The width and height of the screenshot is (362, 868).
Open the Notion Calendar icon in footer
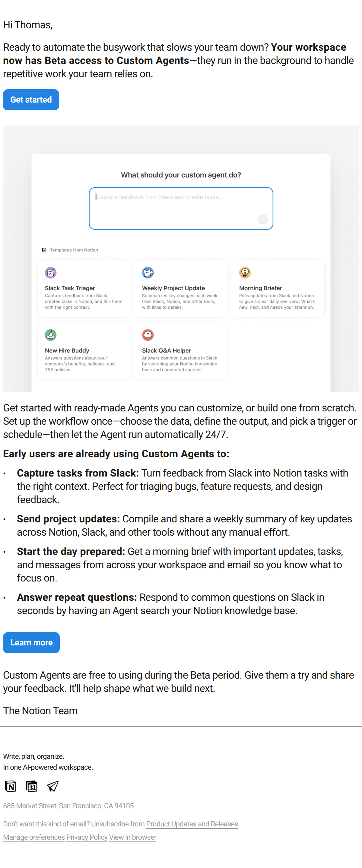point(32,786)
